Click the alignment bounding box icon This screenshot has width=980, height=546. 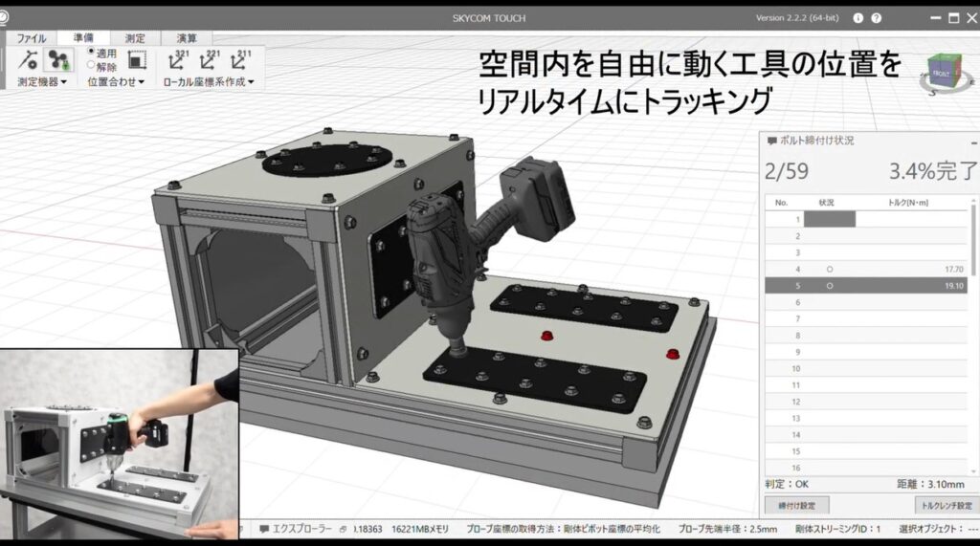tap(137, 60)
